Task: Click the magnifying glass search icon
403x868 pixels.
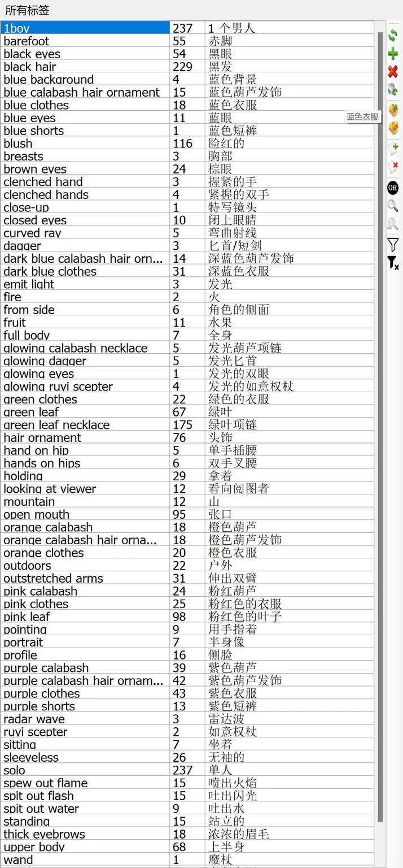Action: (393, 206)
